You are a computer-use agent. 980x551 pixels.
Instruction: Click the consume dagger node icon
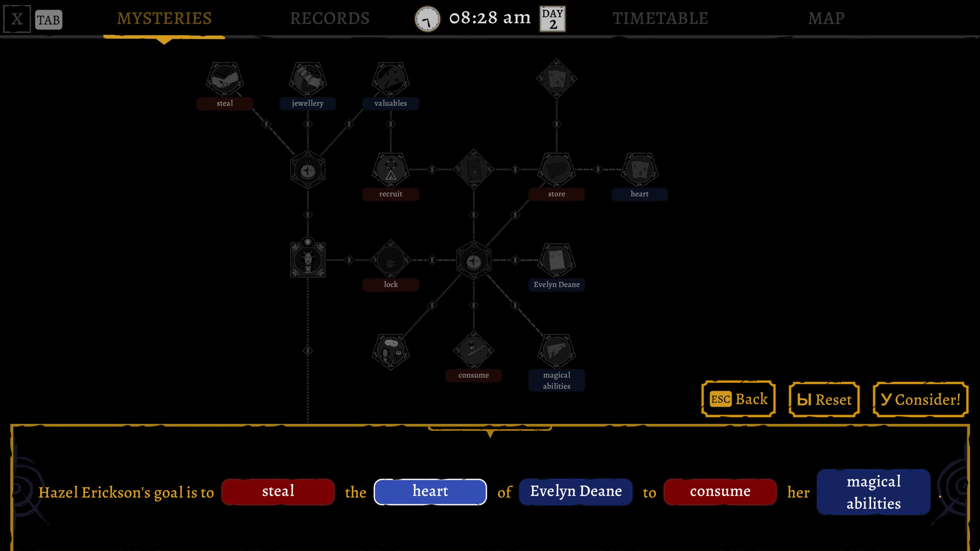473,351
